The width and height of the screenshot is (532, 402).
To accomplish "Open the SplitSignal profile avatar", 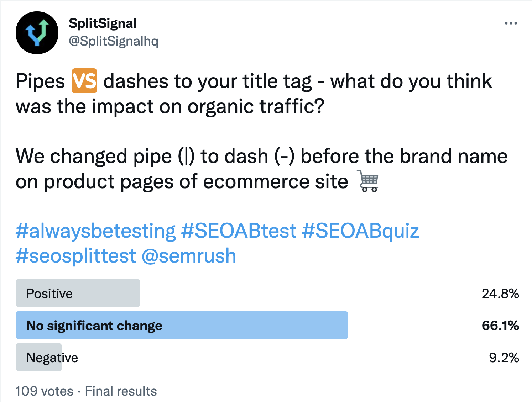I will point(37,33).
